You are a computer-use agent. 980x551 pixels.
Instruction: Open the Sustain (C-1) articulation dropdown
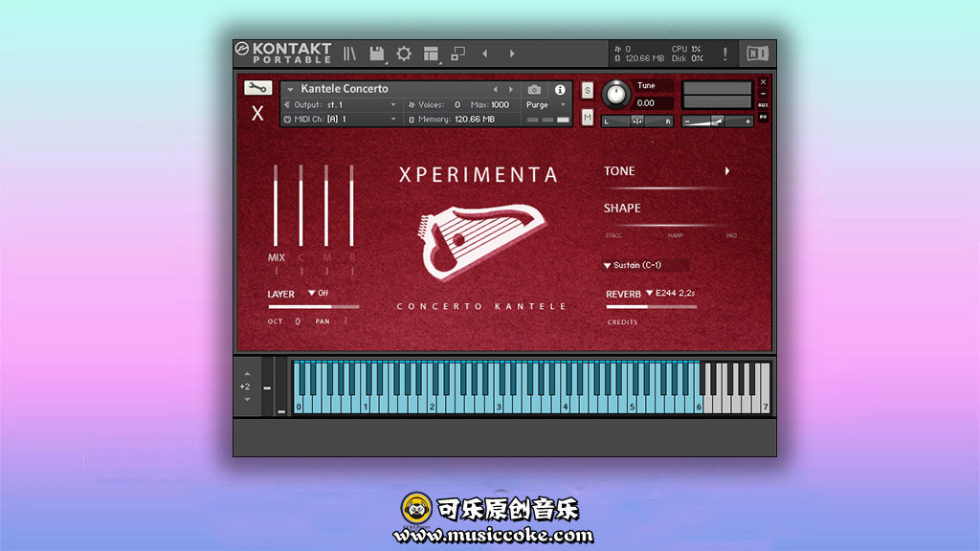click(646, 265)
